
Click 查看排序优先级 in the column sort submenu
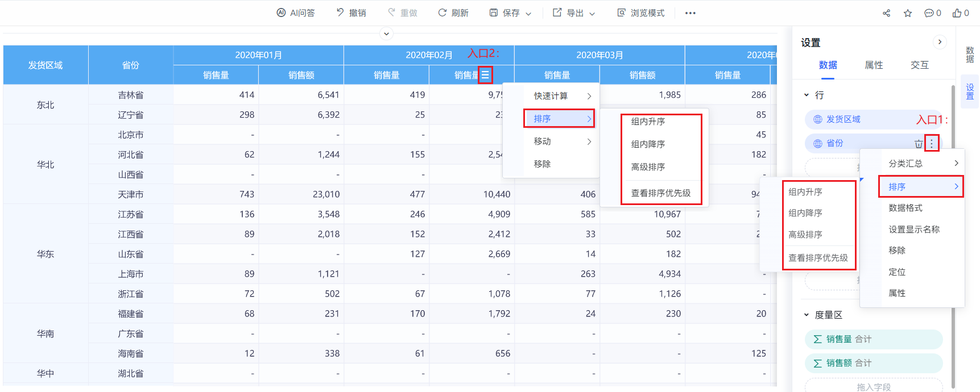click(661, 193)
